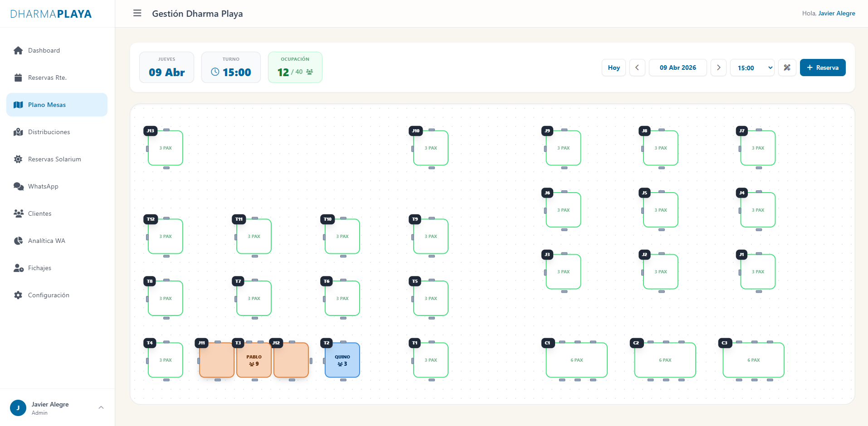
Task: Navigate to Distribuciones
Action: pyautogui.click(x=57, y=132)
